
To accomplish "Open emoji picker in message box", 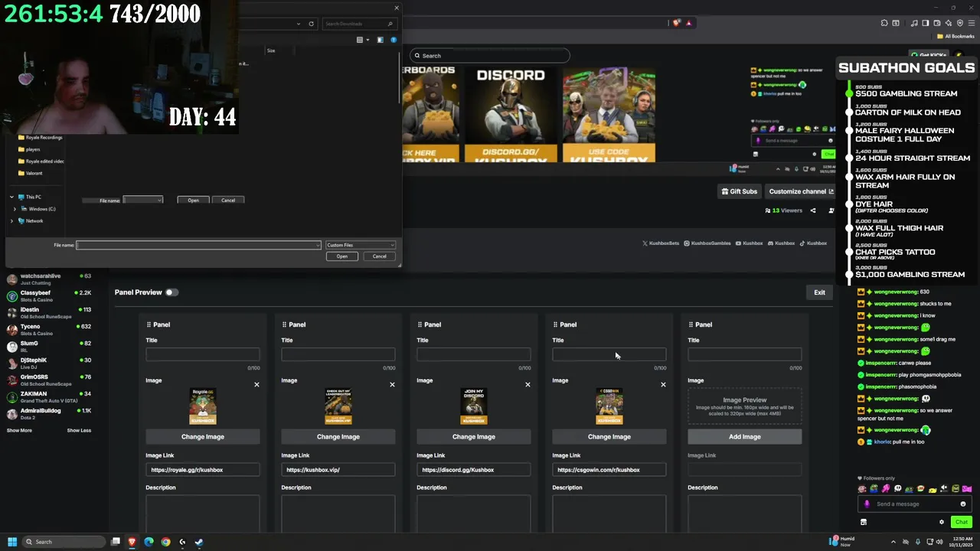I will coord(963,504).
